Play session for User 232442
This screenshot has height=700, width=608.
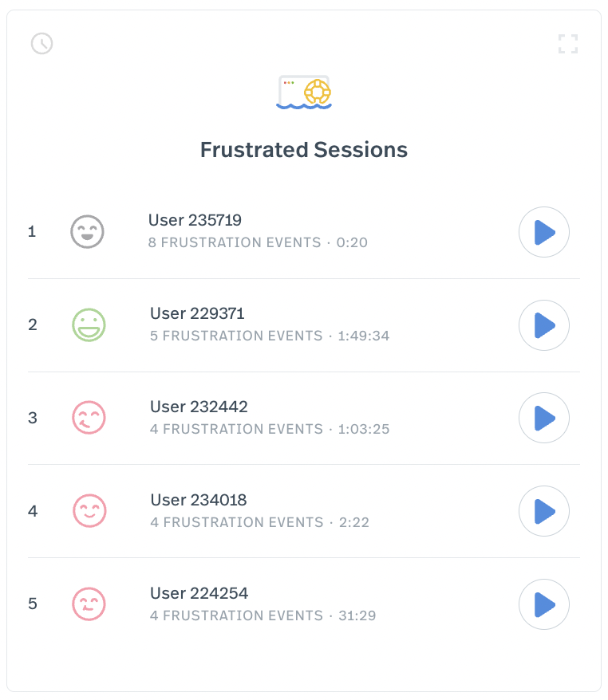click(543, 418)
